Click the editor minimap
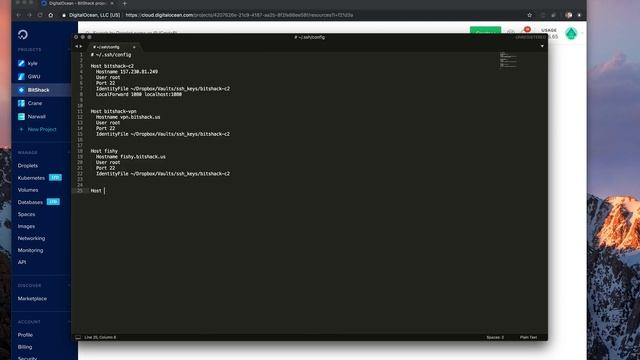 tap(509, 60)
